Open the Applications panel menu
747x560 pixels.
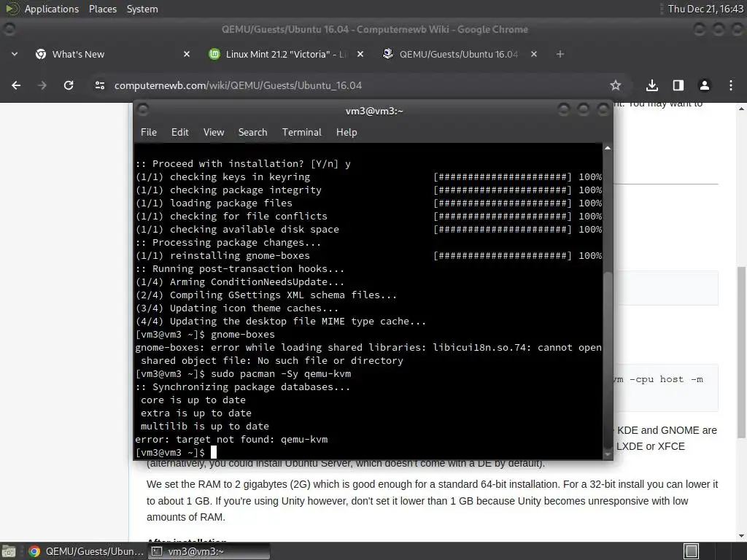pos(52,9)
